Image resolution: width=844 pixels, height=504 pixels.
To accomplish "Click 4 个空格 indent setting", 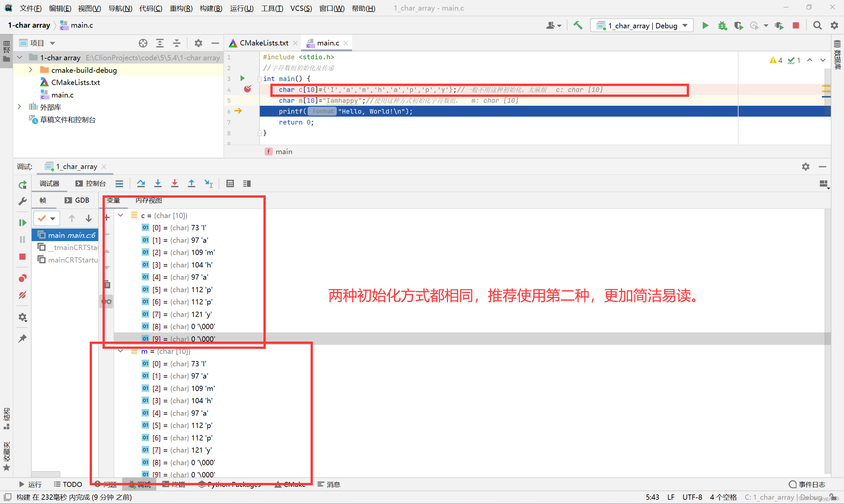I will 723,497.
